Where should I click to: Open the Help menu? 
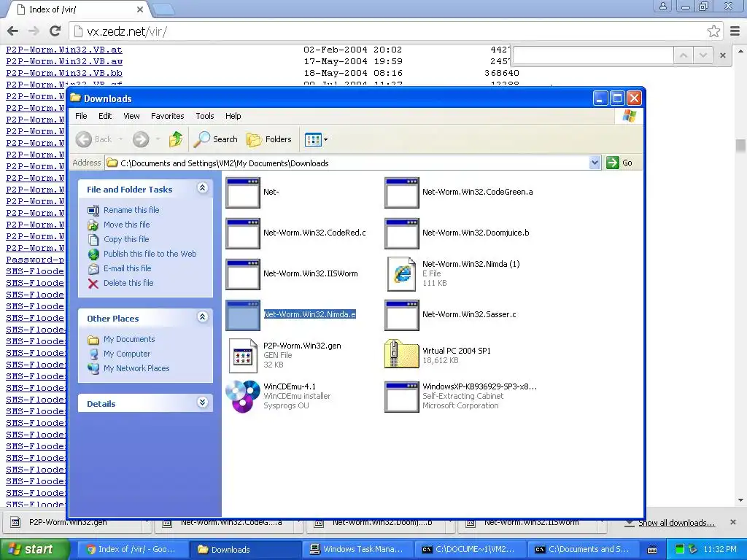233,116
